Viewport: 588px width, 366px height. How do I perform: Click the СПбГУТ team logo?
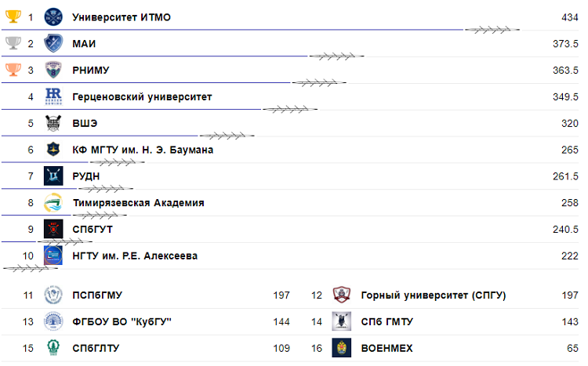[53, 230]
